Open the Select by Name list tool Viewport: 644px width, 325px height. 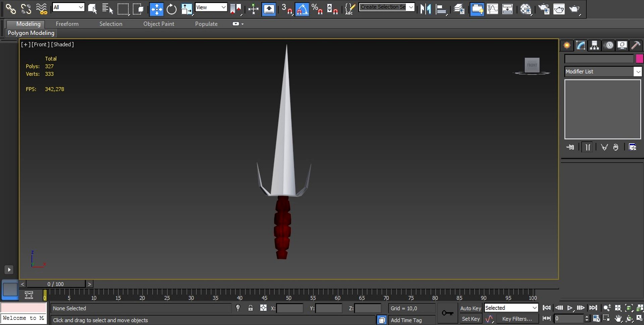click(107, 9)
